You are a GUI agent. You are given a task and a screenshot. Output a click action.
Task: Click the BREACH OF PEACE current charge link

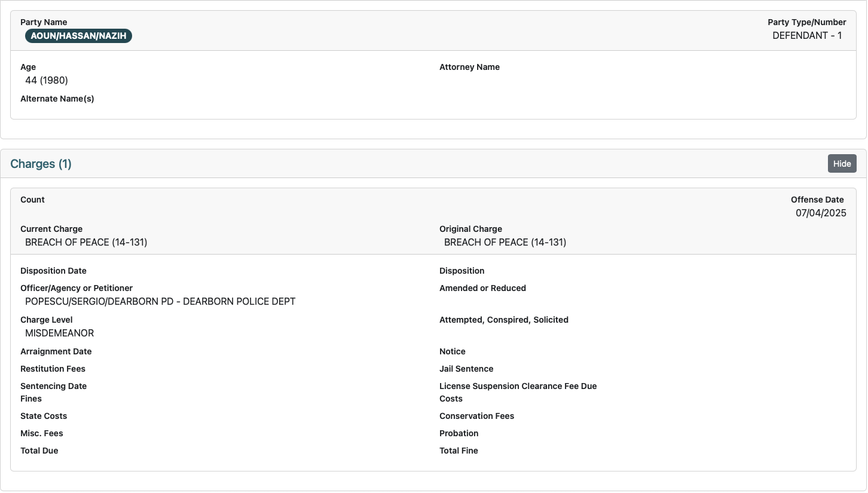point(86,242)
